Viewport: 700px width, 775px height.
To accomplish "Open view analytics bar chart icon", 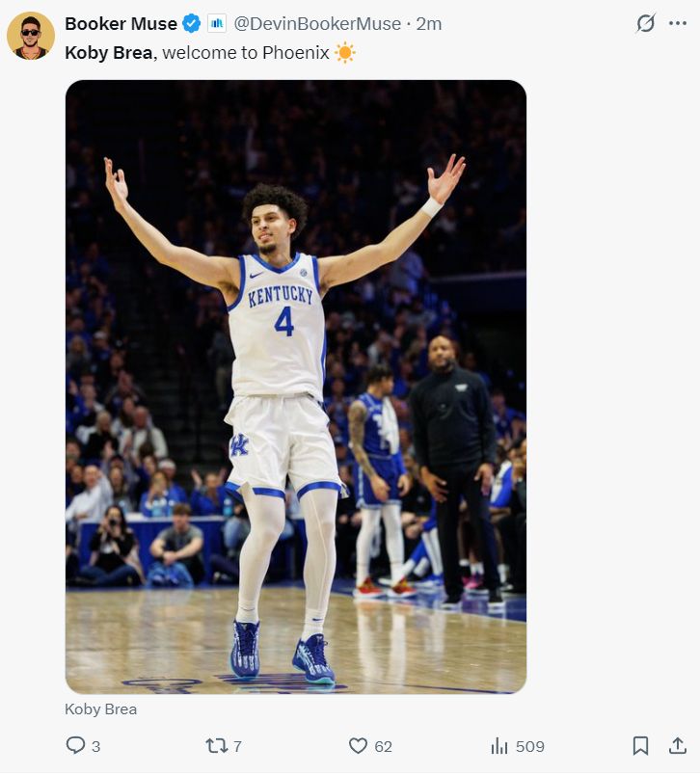I will (499, 745).
